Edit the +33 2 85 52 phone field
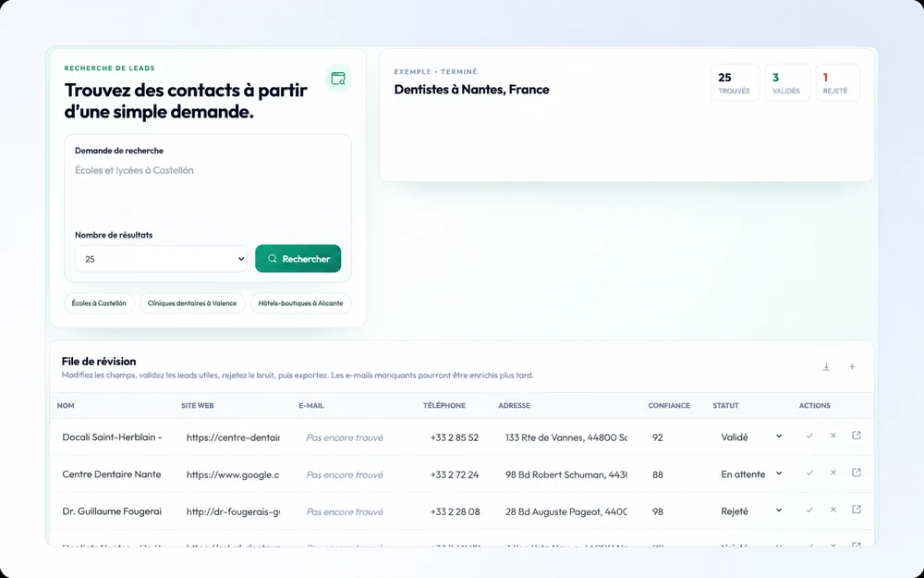The image size is (924, 578). tap(455, 437)
